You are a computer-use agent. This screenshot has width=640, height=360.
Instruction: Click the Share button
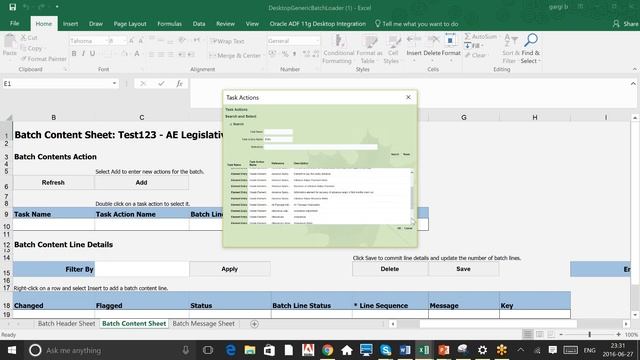coord(625,24)
